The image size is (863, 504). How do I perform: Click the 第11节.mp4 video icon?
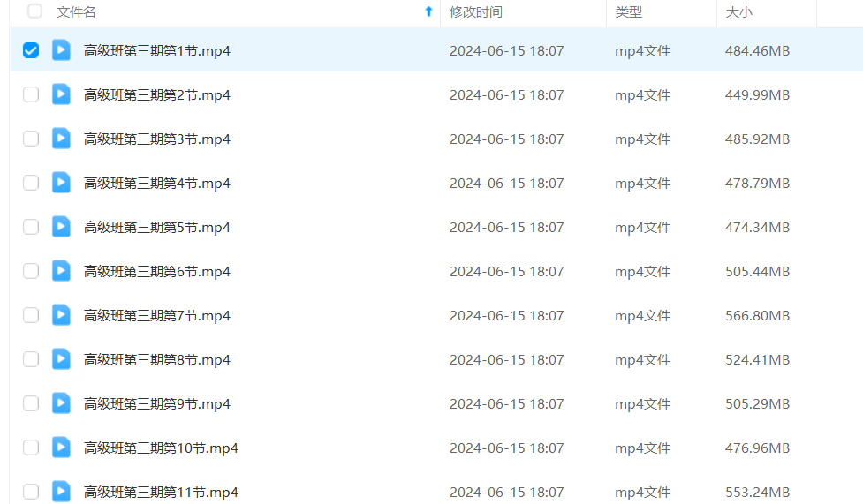[x=61, y=492]
